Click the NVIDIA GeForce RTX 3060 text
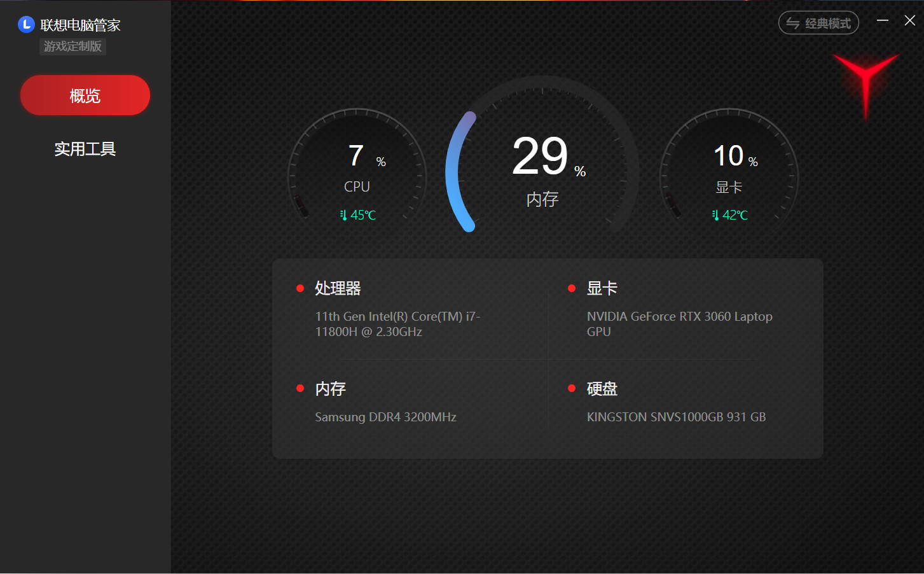 tap(679, 324)
